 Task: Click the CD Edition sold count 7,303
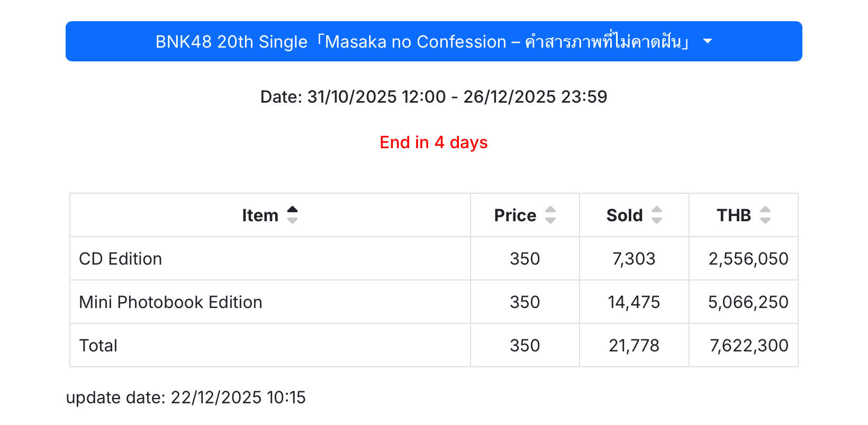pos(634,259)
